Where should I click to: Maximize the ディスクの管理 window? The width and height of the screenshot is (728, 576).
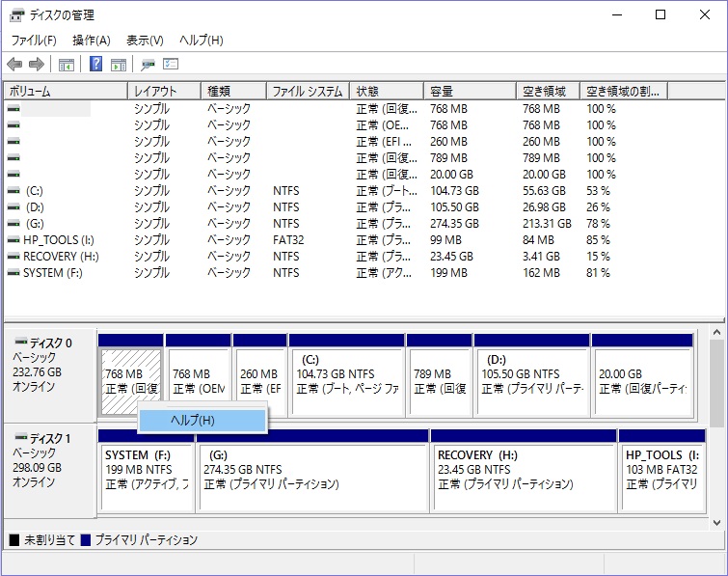(661, 14)
